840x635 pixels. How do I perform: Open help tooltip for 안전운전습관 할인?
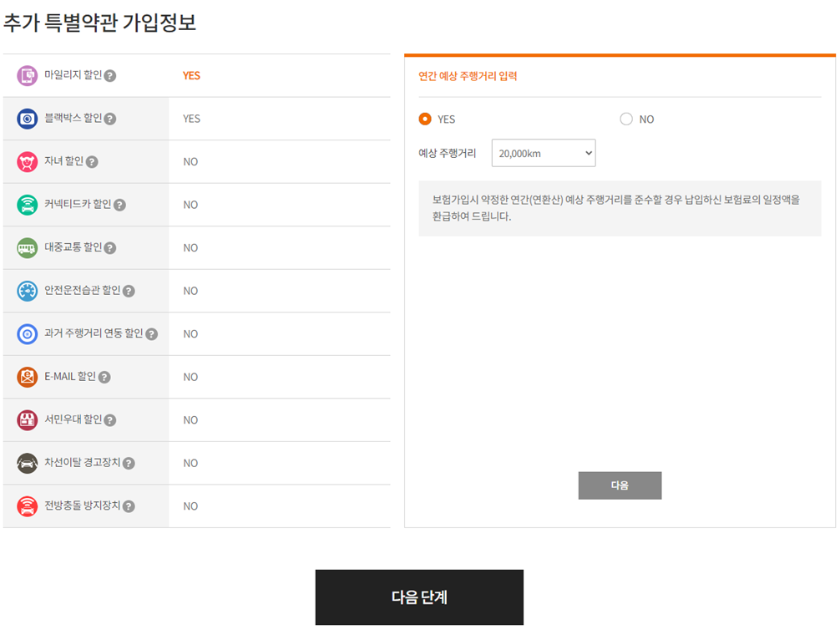129,291
